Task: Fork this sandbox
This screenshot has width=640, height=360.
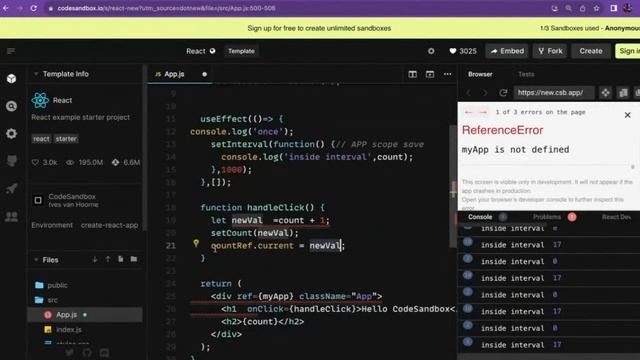Action: click(550, 51)
